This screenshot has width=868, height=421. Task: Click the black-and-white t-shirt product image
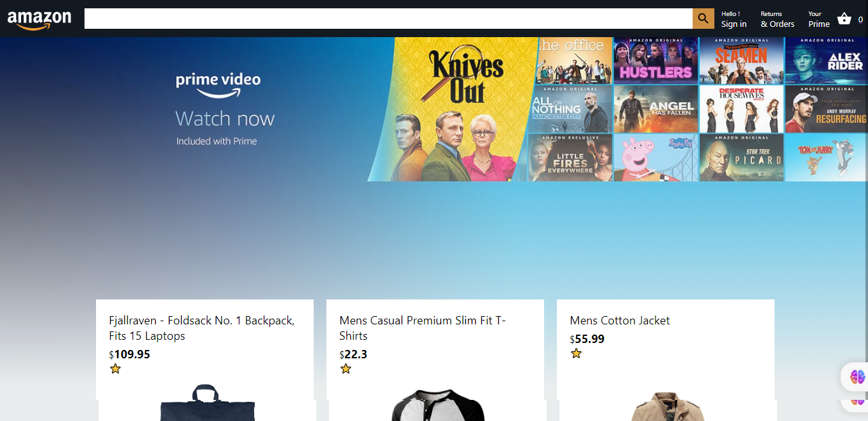click(x=438, y=405)
